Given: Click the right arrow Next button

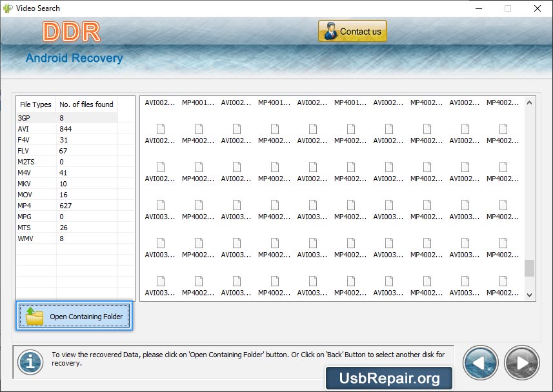Looking at the screenshot, I should 522,363.
